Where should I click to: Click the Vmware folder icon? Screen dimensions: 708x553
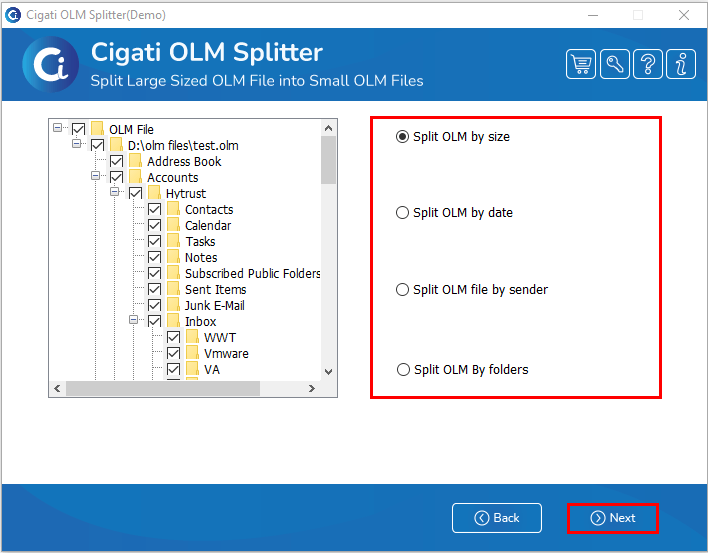pos(192,353)
